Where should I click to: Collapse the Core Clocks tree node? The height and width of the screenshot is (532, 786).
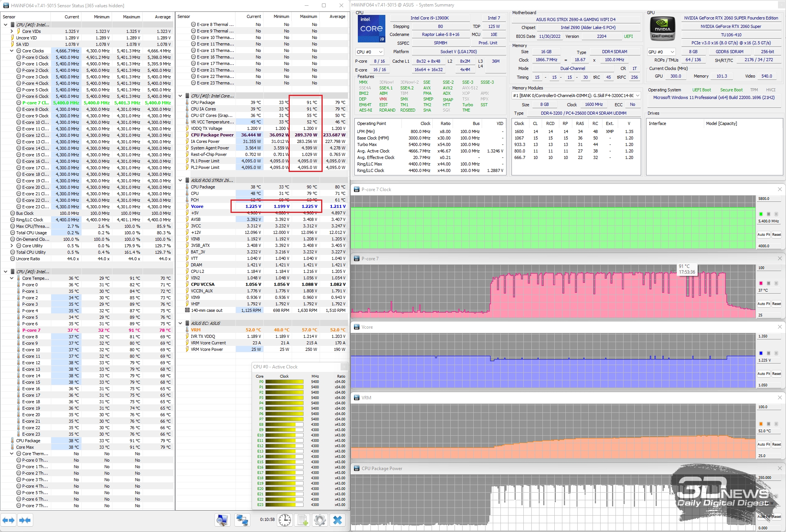pos(12,51)
